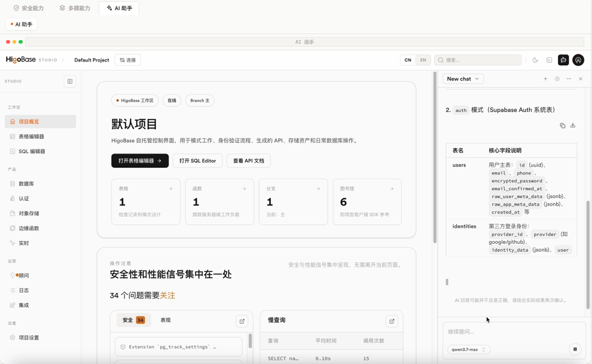This screenshot has height=364, width=592.
Task: Close the AI chat panel
Action: coord(581,79)
